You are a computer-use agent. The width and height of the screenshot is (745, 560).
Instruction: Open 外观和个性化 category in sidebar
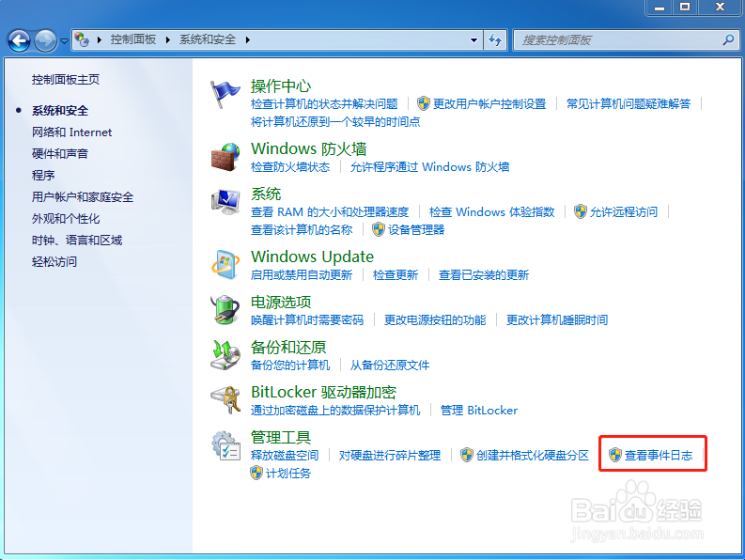(x=66, y=219)
